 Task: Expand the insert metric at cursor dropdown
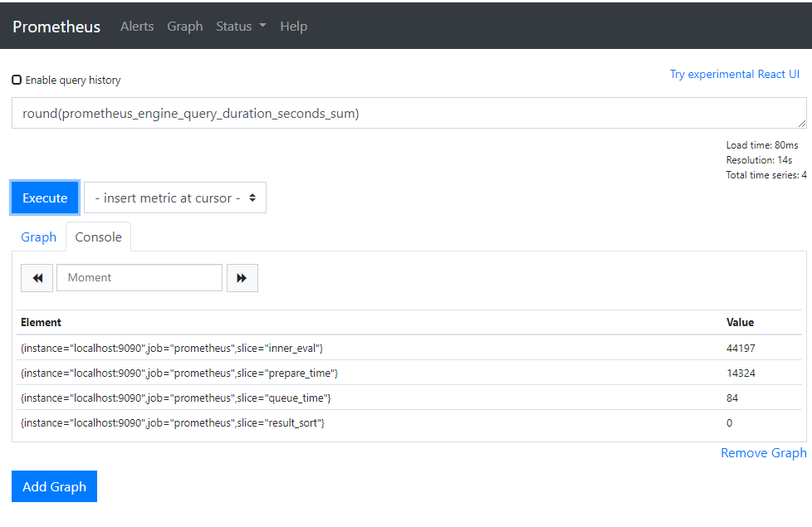point(175,198)
